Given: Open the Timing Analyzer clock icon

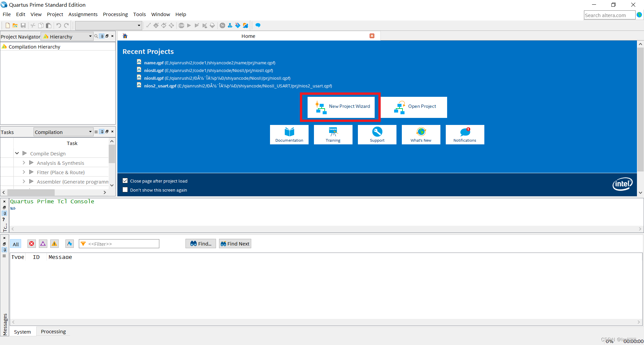Looking at the screenshot, I should (222, 25).
